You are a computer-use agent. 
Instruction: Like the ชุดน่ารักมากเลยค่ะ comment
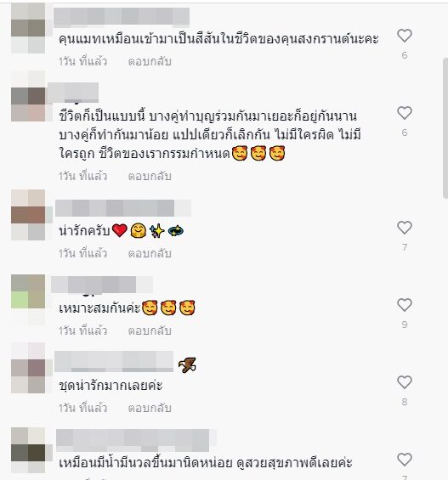click(x=404, y=382)
